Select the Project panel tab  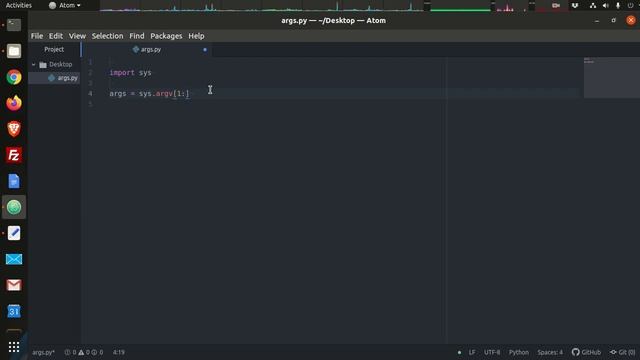(54, 49)
